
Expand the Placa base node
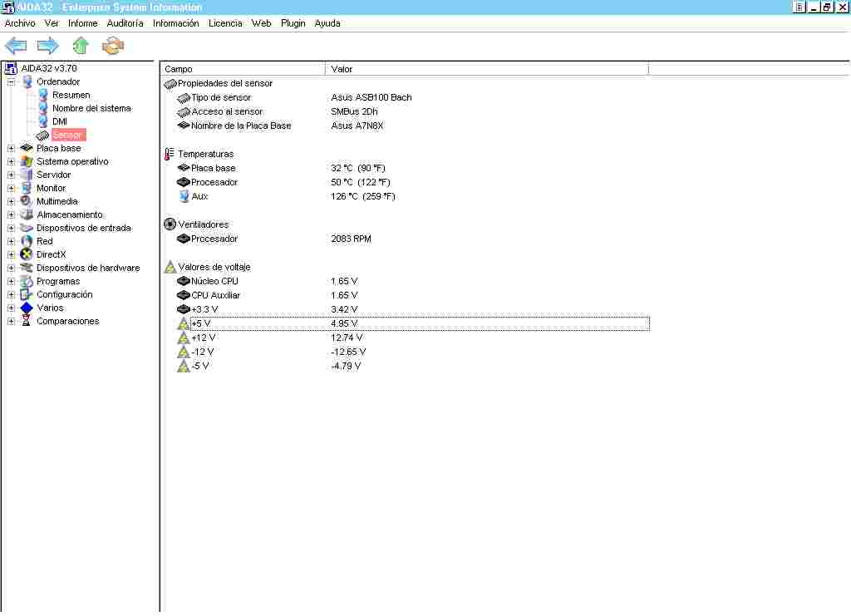(11, 148)
